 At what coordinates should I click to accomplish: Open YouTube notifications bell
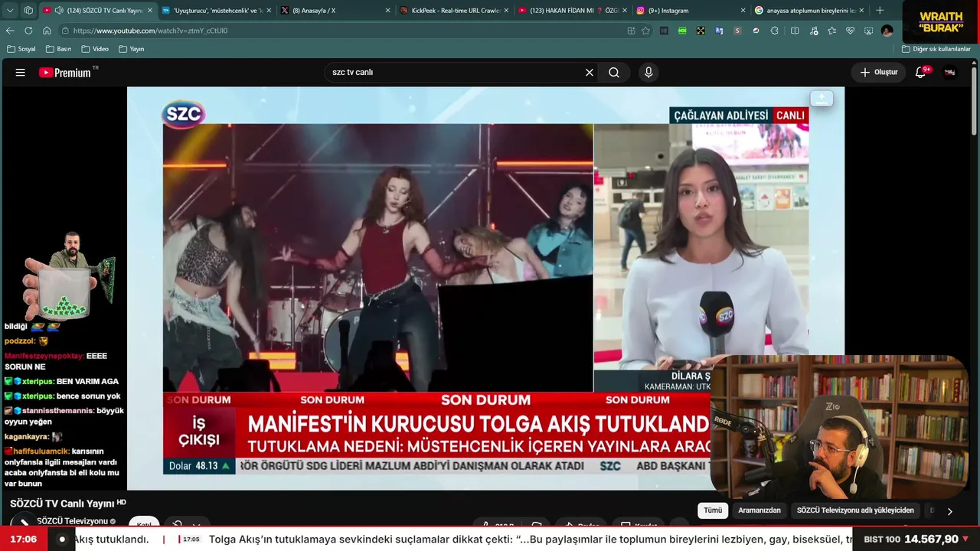pyautogui.click(x=921, y=73)
